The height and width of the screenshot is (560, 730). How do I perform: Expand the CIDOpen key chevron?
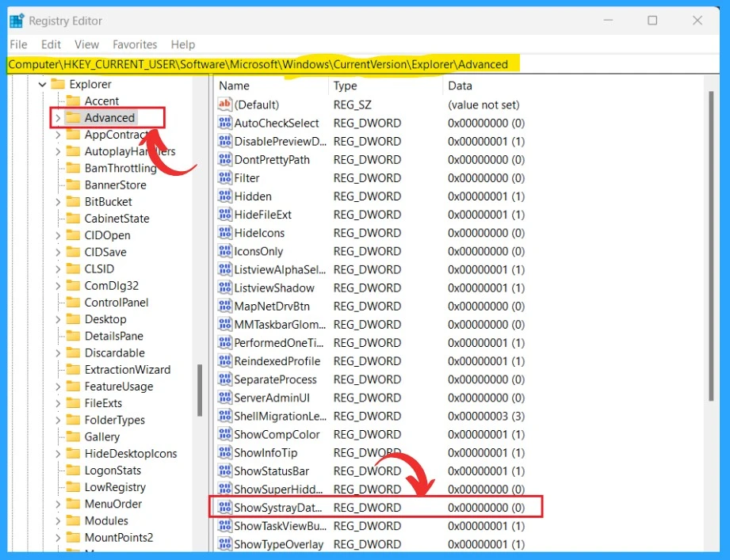click(58, 235)
